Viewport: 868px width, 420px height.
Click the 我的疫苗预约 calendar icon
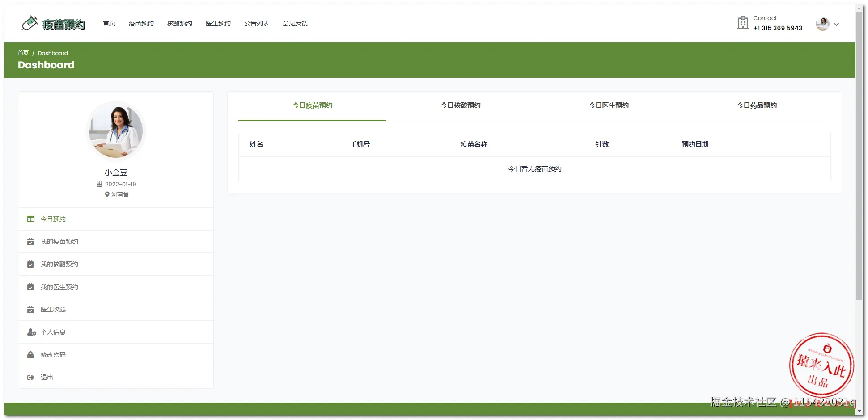click(30, 242)
